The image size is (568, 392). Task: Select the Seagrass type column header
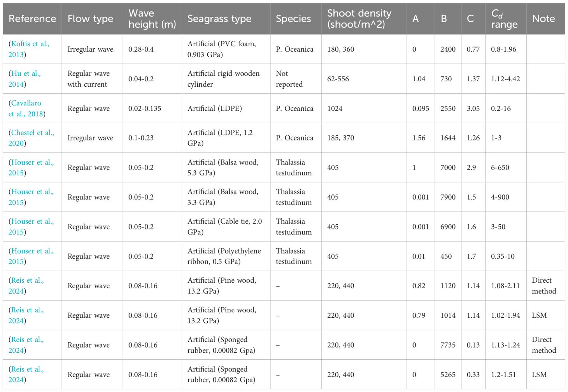(x=219, y=19)
